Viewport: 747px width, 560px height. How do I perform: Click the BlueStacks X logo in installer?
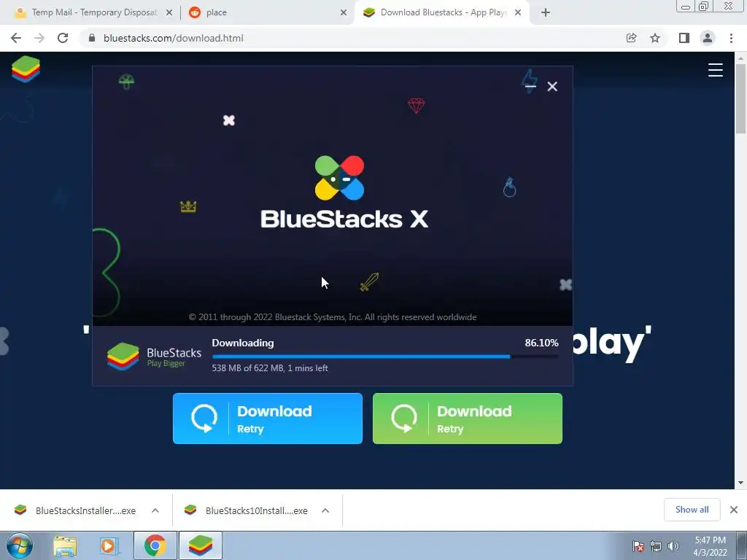tap(344, 192)
